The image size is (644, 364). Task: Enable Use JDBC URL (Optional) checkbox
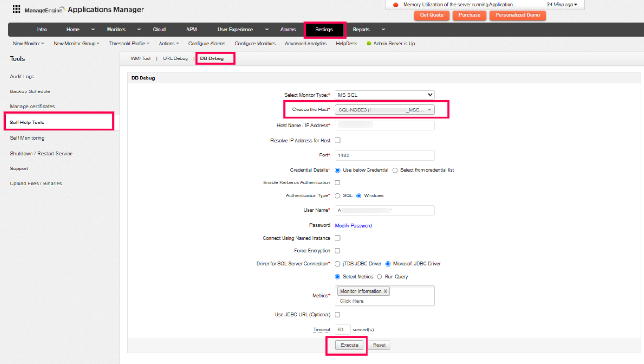(338, 315)
